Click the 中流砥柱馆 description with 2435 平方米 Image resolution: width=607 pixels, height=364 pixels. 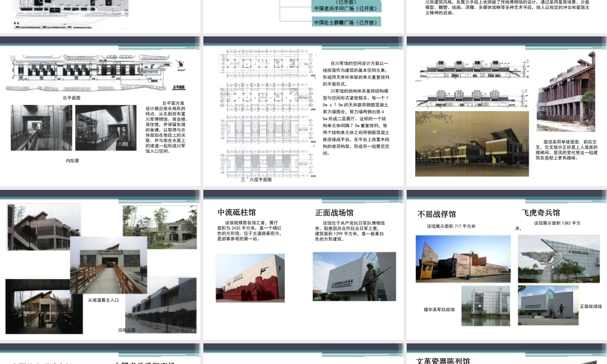[x=249, y=231]
